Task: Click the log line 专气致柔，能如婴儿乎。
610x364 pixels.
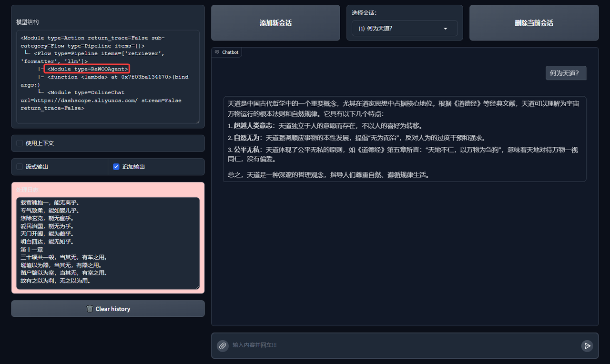Action: [x=50, y=211]
